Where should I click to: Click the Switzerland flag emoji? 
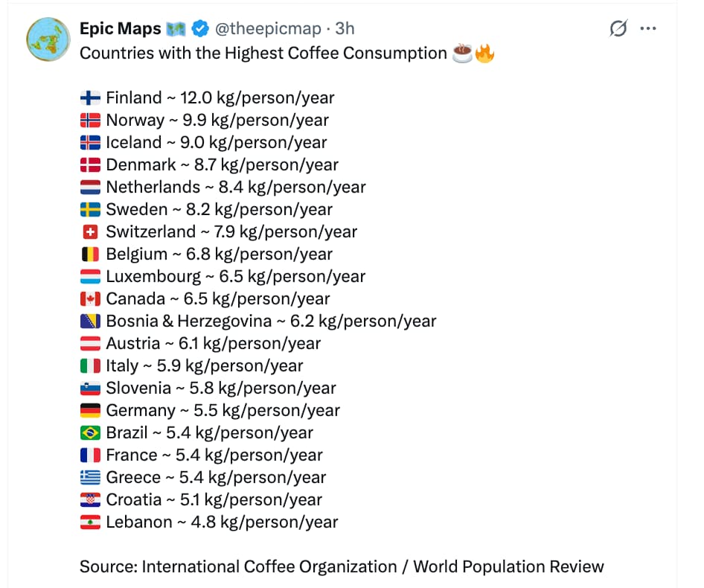click(x=90, y=231)
